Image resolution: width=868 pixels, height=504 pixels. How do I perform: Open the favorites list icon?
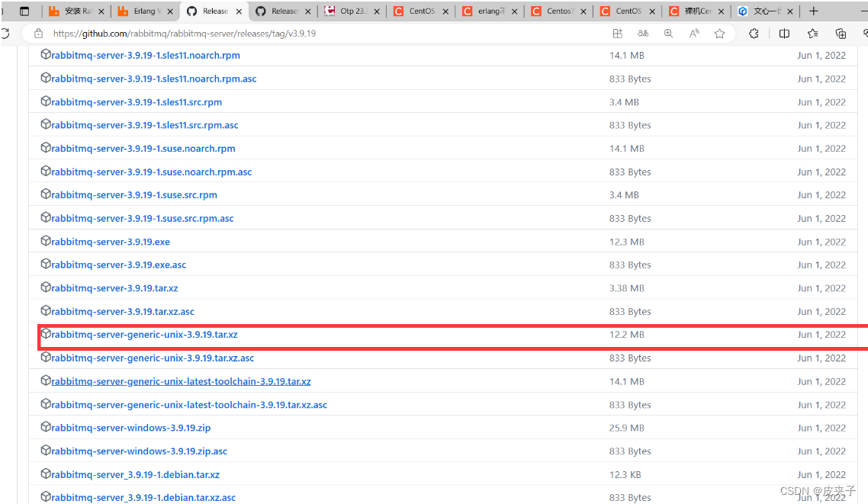(x=812, y=34)
